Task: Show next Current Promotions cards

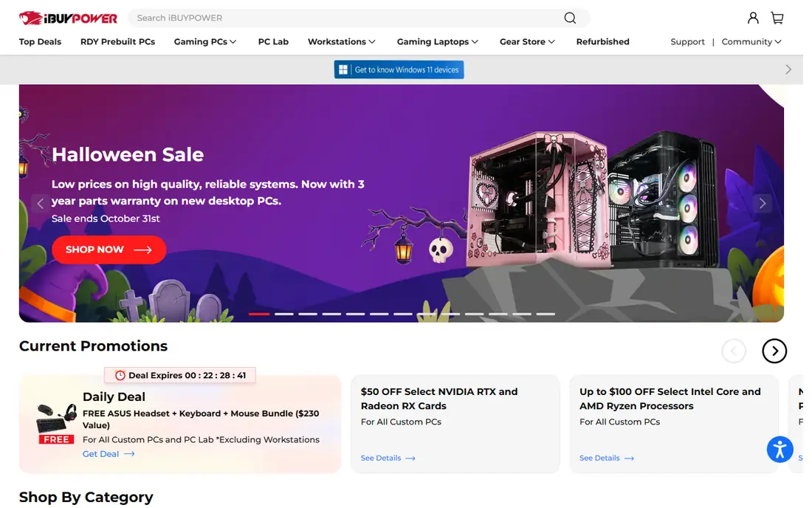Action: tap(774, 351)
